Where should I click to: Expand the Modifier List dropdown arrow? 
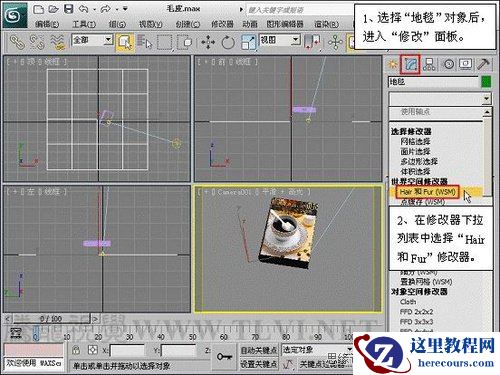click(x=487, y=99)
